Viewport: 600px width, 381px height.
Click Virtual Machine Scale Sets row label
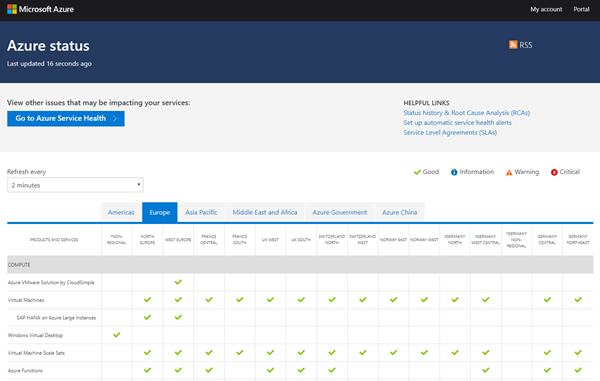(36, 353)
